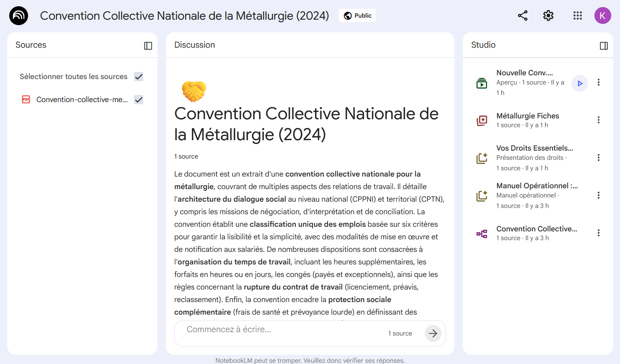Viewport: 620px width, 364px height.
Task: Submit the message with the arrow button
Action: tap(433, 333)
